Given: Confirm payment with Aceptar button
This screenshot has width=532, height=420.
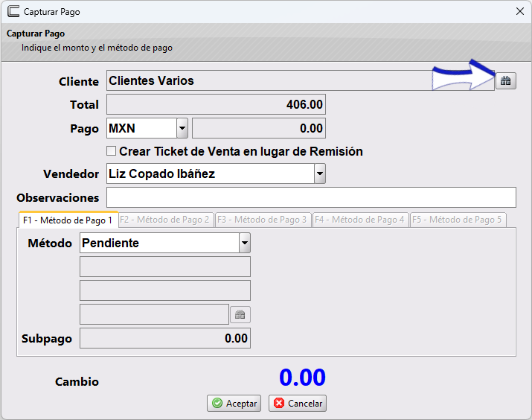Looking at the screenshot, I should tap(234, 403).
